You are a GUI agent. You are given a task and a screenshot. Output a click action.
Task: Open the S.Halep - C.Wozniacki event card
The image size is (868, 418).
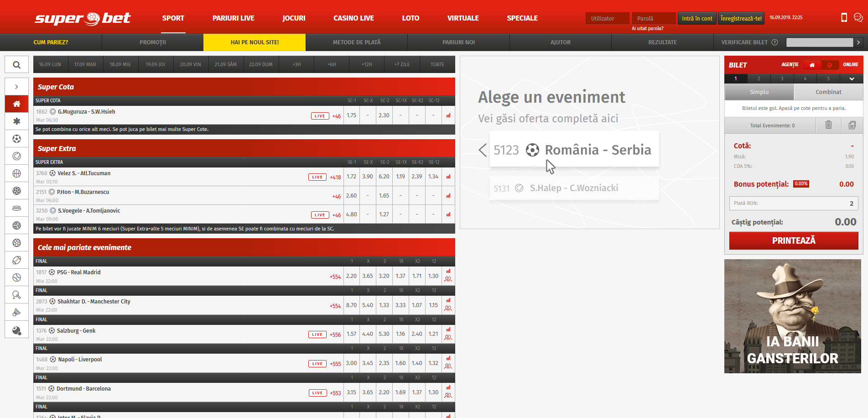574,188
